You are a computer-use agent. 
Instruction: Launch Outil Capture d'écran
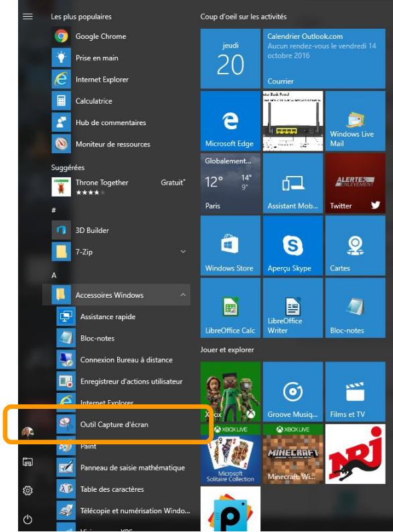tap(123, 424)
